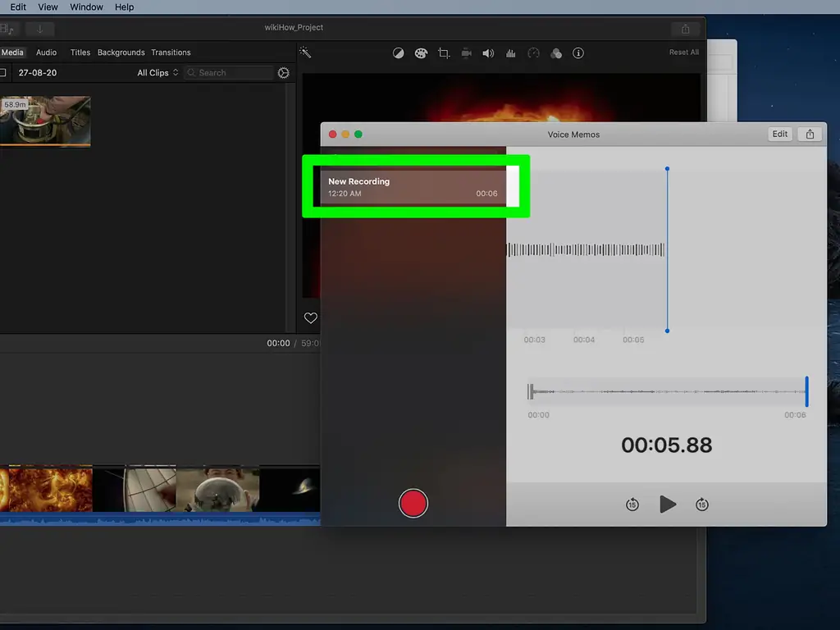This screenshot has height=630, width=840.
Task: Select flying object clip in timeline
Action: click(x=290, y=489)
